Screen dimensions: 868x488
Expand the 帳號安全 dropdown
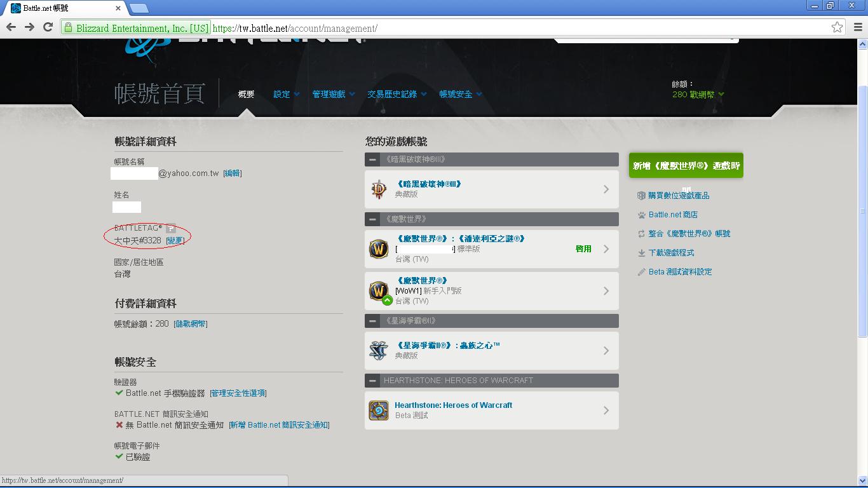tap(456, 93)
